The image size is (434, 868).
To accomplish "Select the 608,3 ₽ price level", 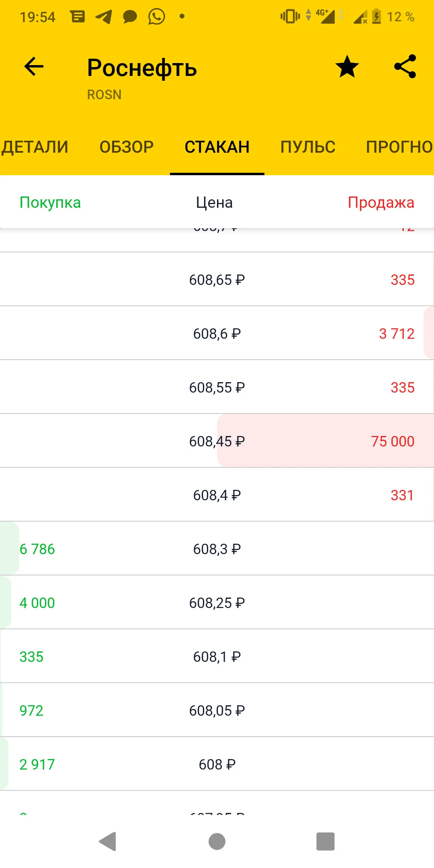I will (217, 549).
